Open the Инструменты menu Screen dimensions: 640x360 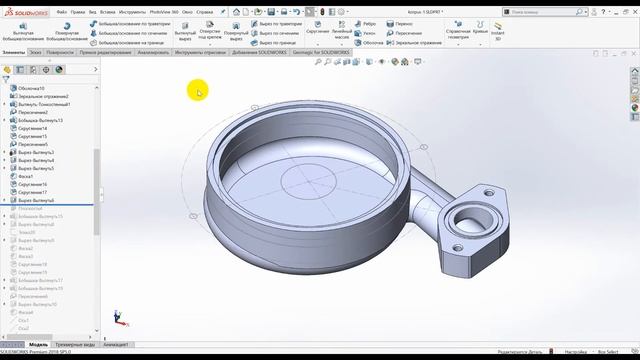click(x=132, y=12)
